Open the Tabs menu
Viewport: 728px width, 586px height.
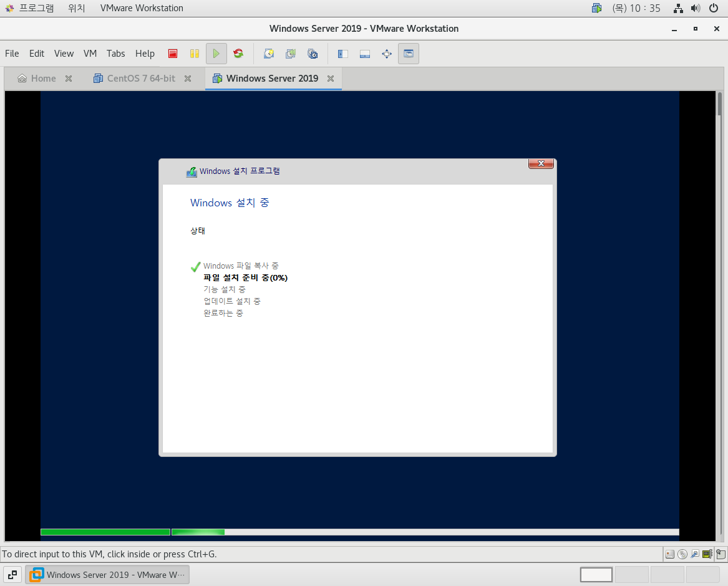click(115, 54)
